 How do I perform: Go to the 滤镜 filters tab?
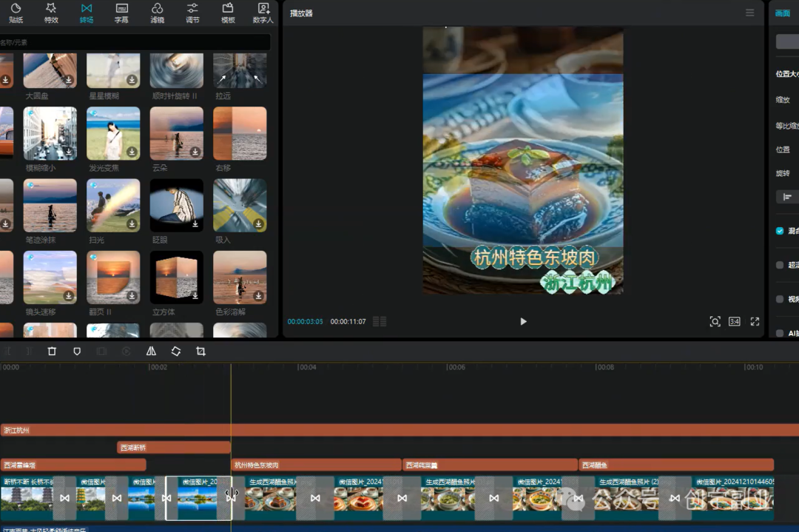(x=157, y=13)
